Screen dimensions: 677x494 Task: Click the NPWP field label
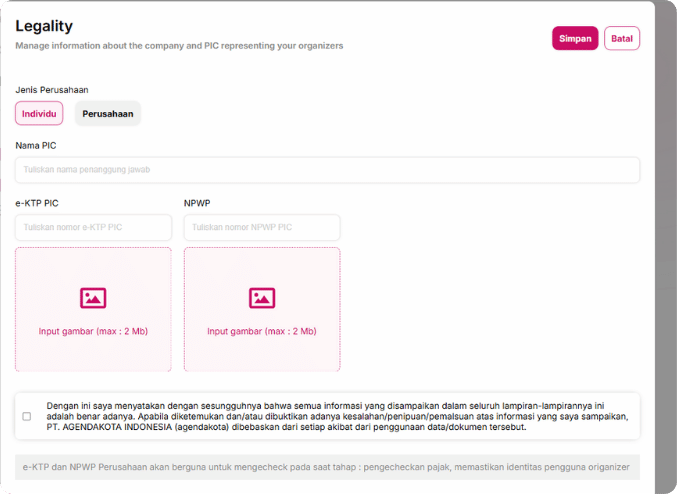pyautogui.click(x=196, y=203)
